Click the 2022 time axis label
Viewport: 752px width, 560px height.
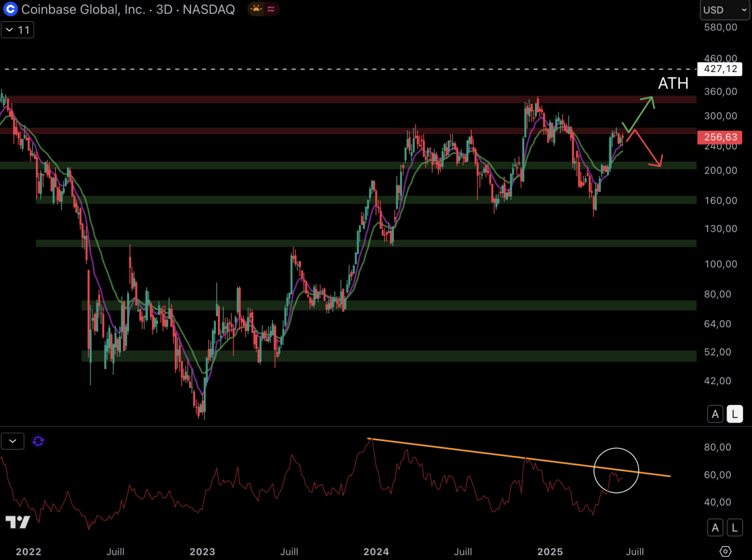(29, 552)
